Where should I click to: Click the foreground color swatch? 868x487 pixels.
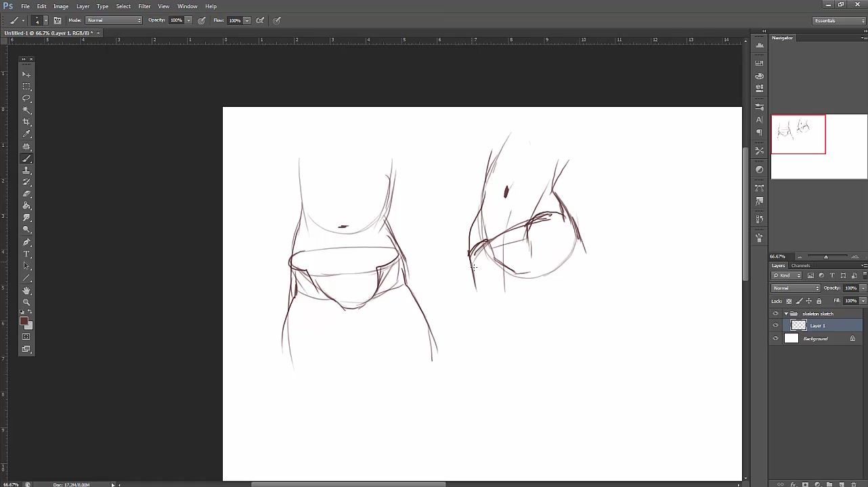point(24,322)
